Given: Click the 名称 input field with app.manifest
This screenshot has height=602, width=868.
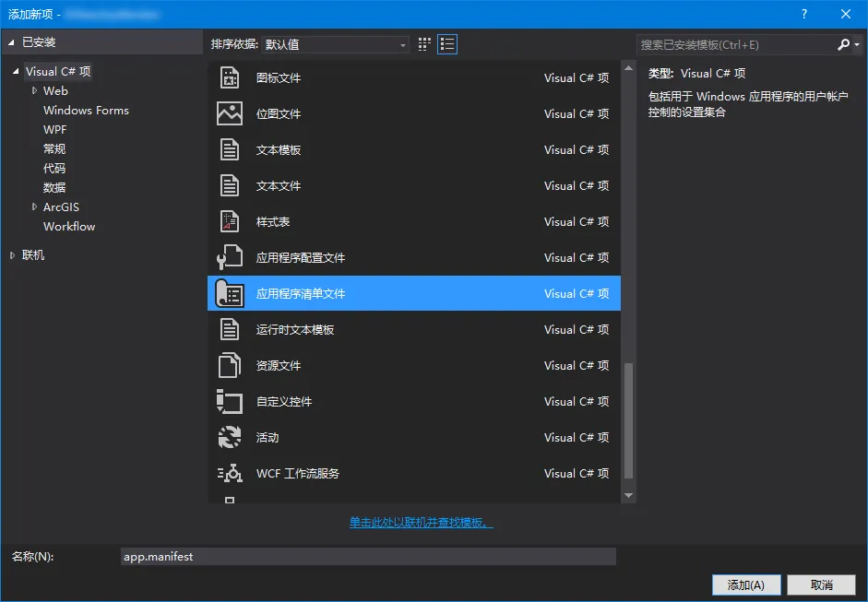Looking at the screenshot, I should (x=368, y=556).
